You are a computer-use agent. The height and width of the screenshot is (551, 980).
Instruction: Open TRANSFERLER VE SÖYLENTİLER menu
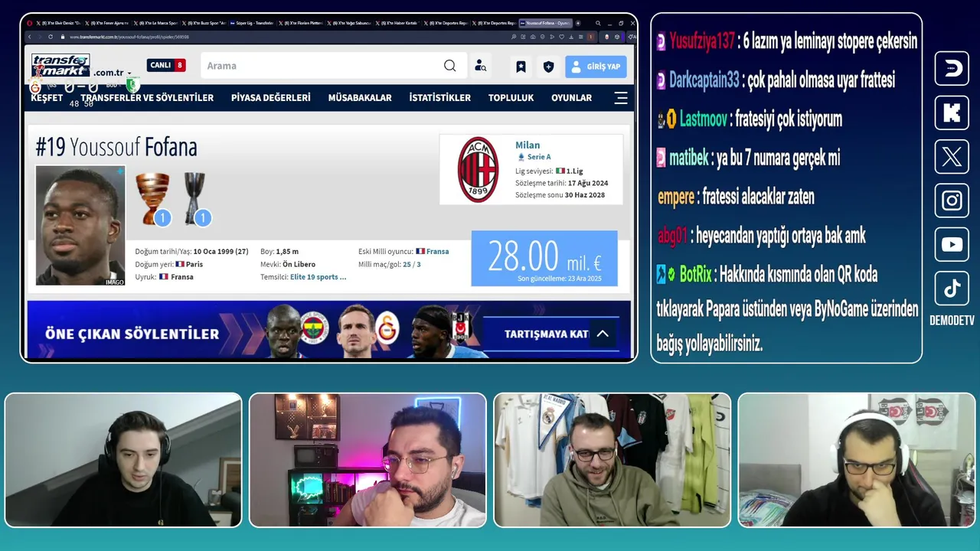[x=147, y=97]
